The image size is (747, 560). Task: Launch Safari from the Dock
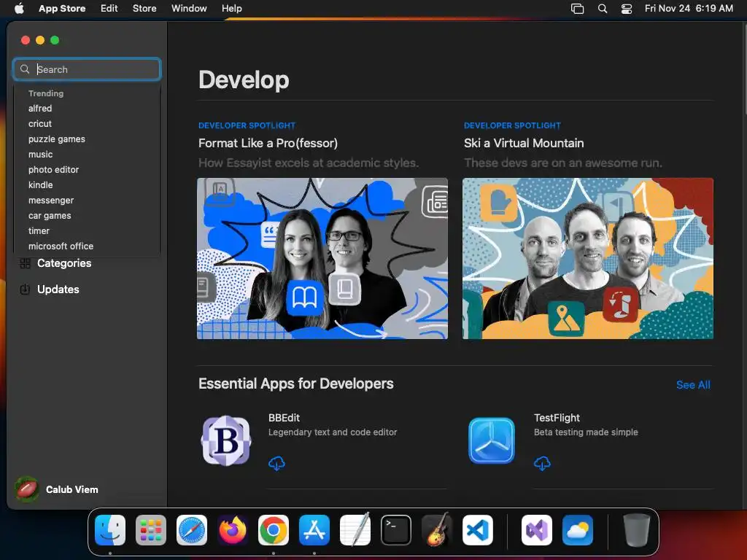(192, 530)
